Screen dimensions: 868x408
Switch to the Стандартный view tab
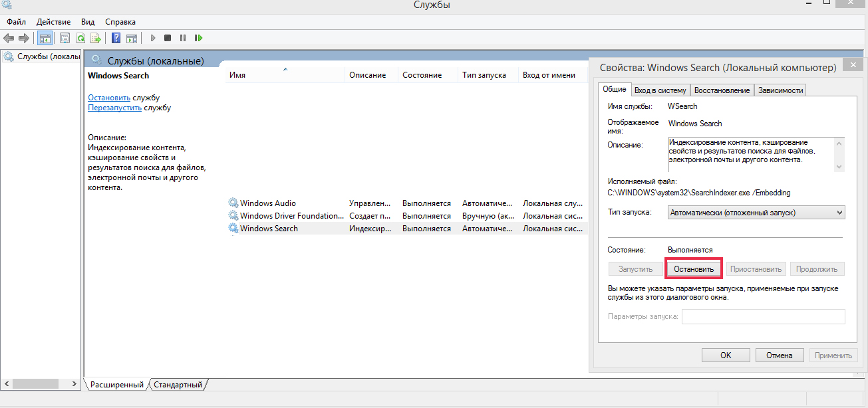178,385
